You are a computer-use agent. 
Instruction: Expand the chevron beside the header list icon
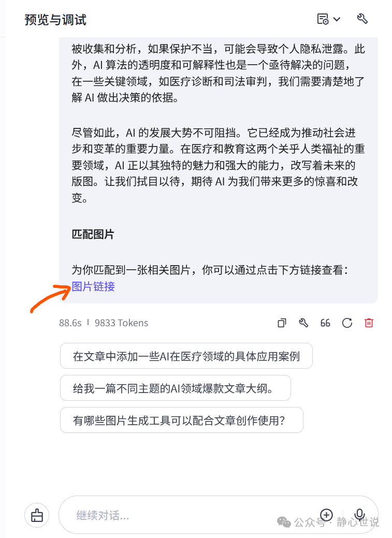click(337, 20)
